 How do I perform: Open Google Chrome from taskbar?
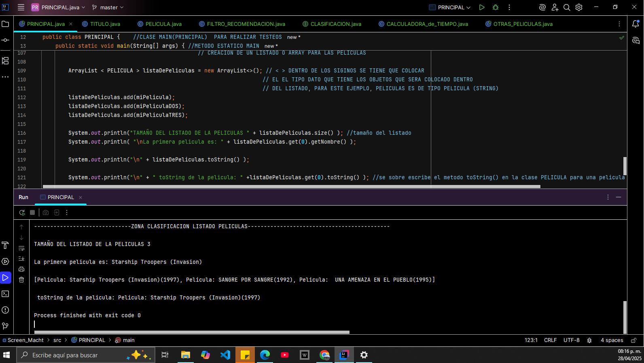(324, 355)
